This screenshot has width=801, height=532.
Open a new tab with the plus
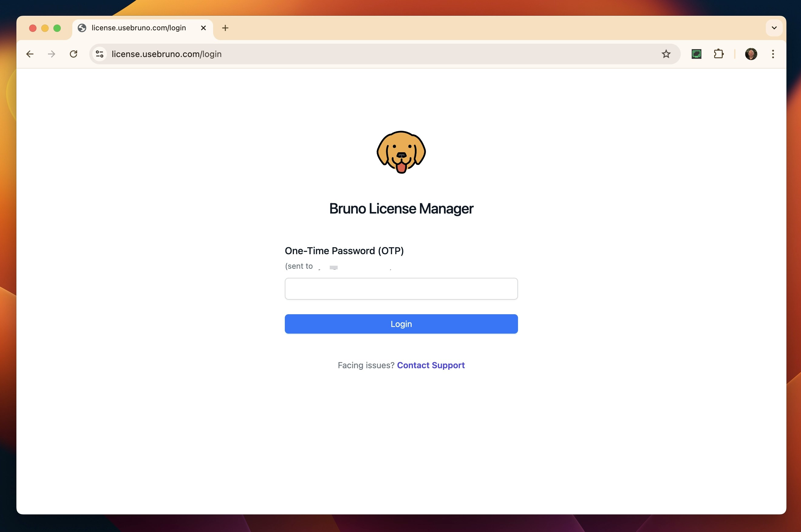pos(225,28)
